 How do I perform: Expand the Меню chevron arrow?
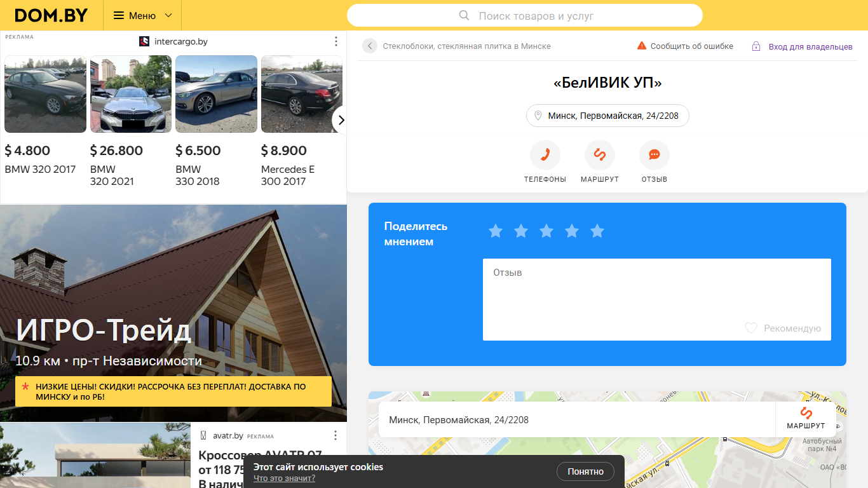tap(168, 15)
